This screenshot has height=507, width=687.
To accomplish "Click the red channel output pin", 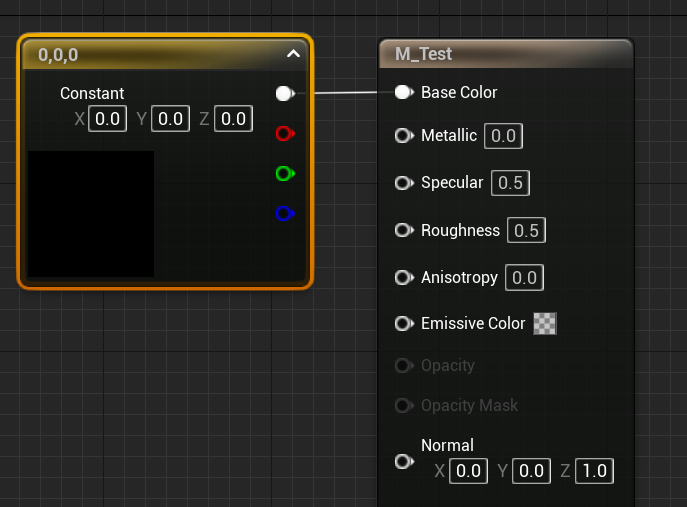I will click(285, 133).
